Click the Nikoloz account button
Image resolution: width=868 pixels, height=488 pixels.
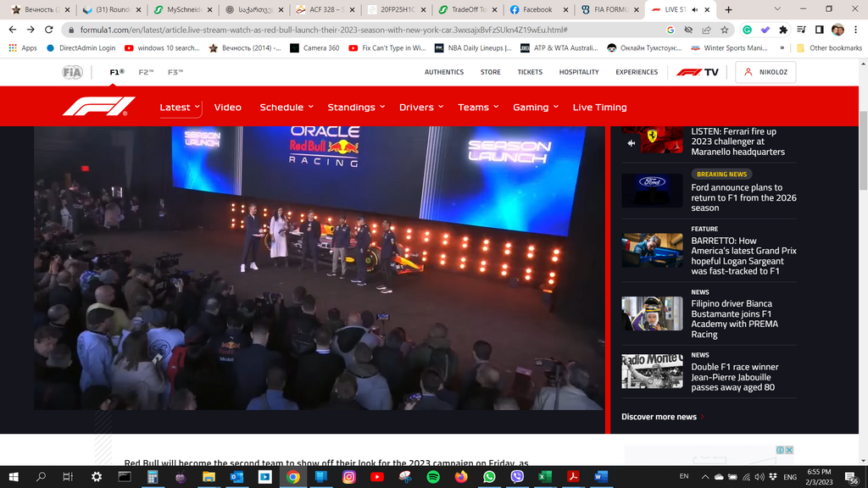(765, 72)
